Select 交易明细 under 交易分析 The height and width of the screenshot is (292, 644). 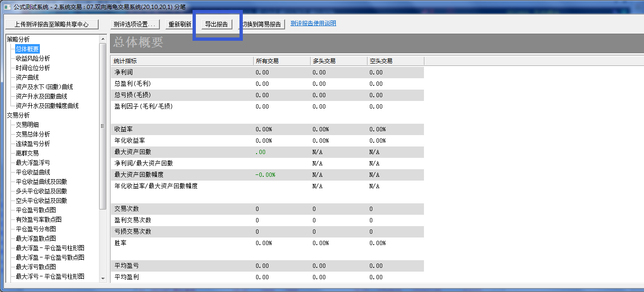27,125
